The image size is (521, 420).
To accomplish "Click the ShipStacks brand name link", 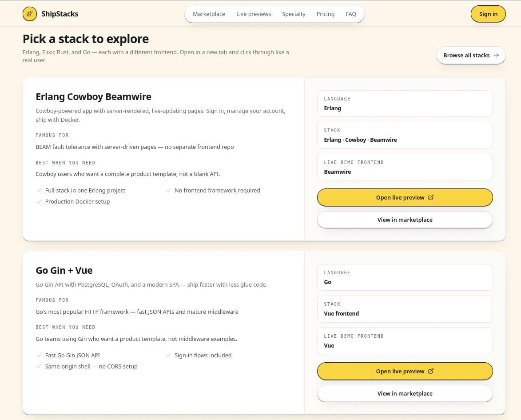I will 60,14.
